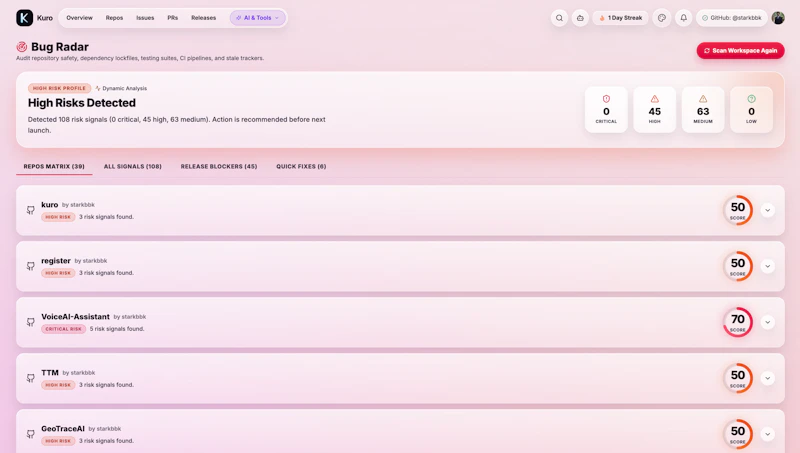This screenshot has height=453, width=800.
Task: Click the Critical Risk badge on VoiceAI-Assistant
Action: pyautogui.click(x=63, y=329)
